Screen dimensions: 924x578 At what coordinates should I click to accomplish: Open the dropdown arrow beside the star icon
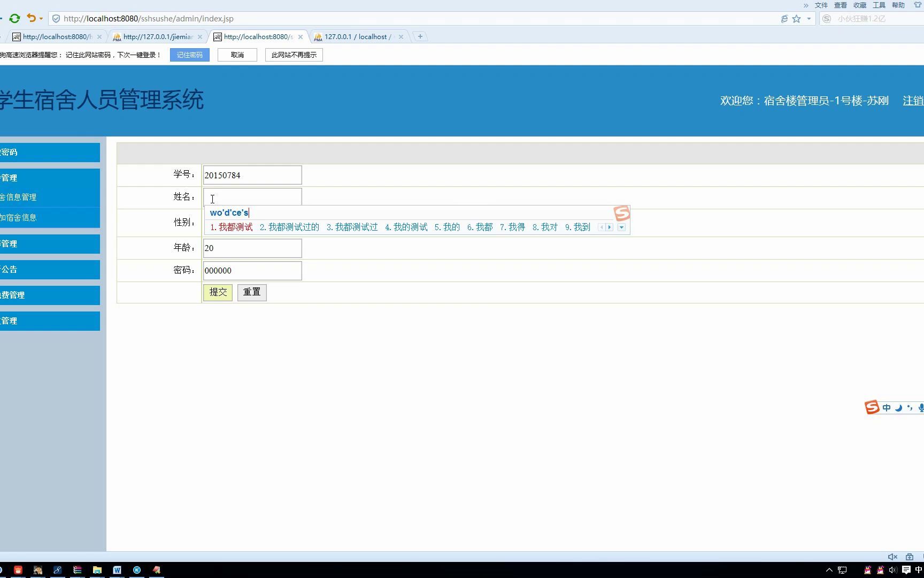pos(808,19)
